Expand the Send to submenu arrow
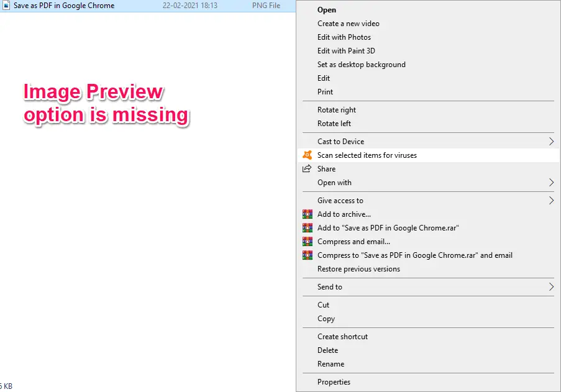Image resolution: width=561 pixels, height=392 pixels. click(x=551, y=286)
